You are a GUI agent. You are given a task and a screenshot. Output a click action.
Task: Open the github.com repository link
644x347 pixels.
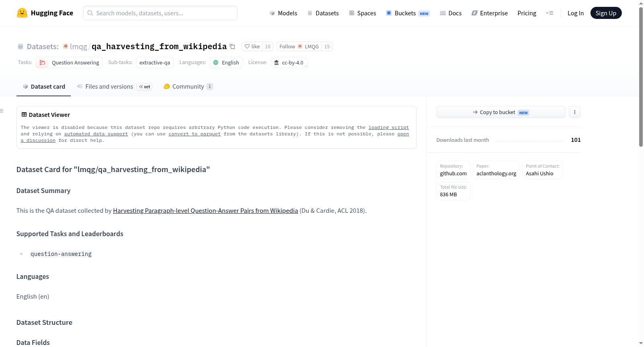(453, 170)
